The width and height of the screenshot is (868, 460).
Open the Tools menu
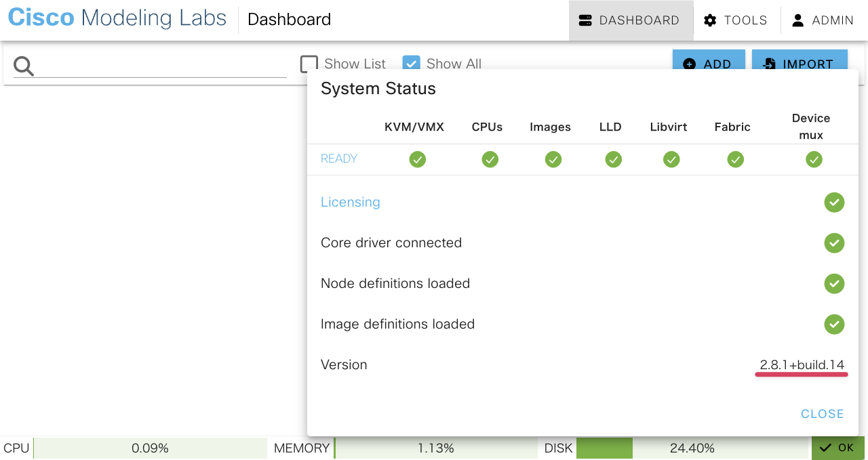[736, 20]
